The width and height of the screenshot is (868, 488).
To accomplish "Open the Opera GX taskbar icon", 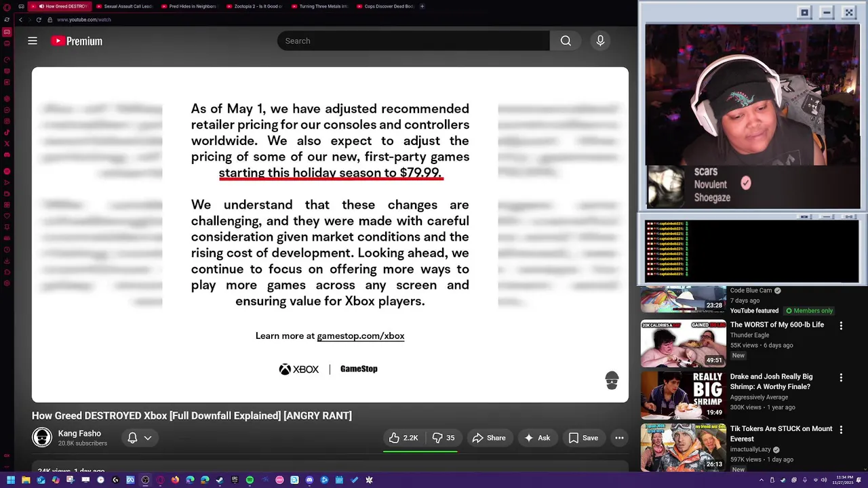I will pos(160,480).
